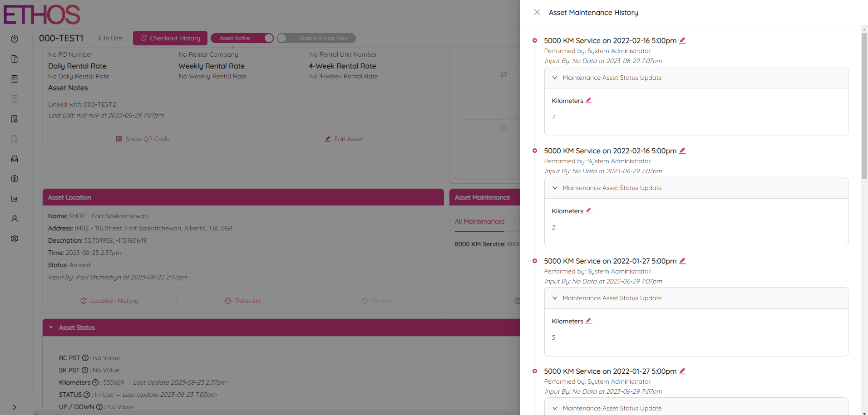Image resolution: width=868 pixels, height=415 pixels.
Task: Open the user profile sidebar icon
Action: [15, 219]
